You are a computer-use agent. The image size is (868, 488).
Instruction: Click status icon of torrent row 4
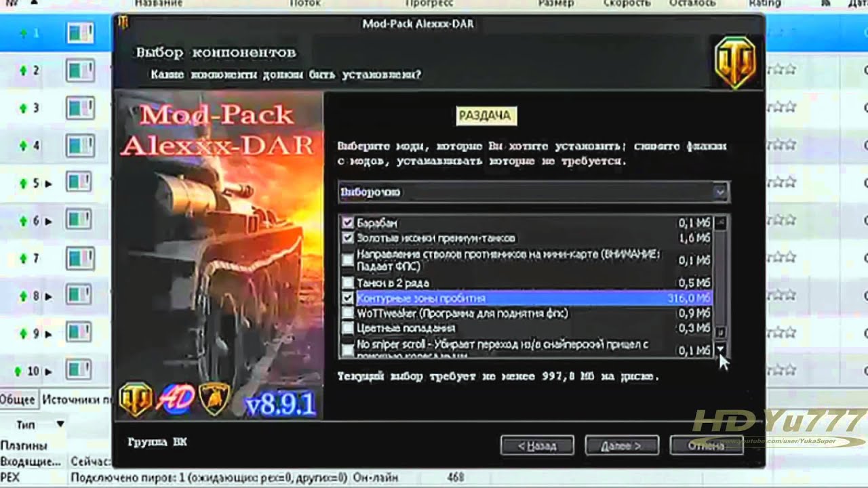click(79, 145)
